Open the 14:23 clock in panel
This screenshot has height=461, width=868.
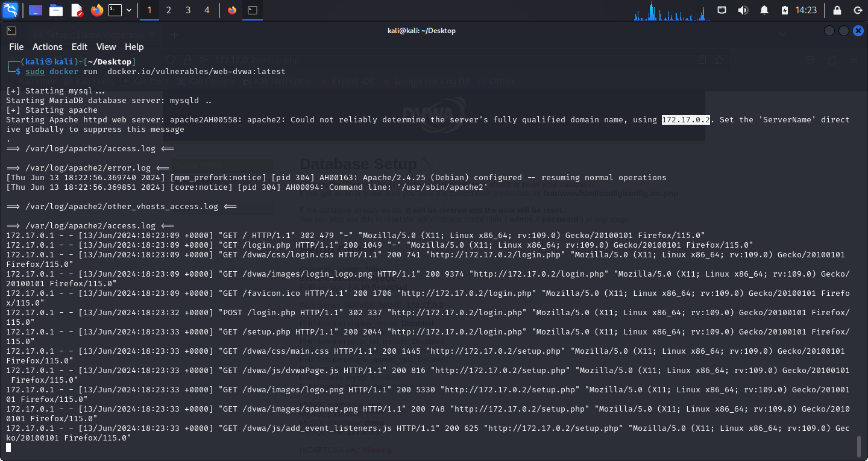click(806, 10)
